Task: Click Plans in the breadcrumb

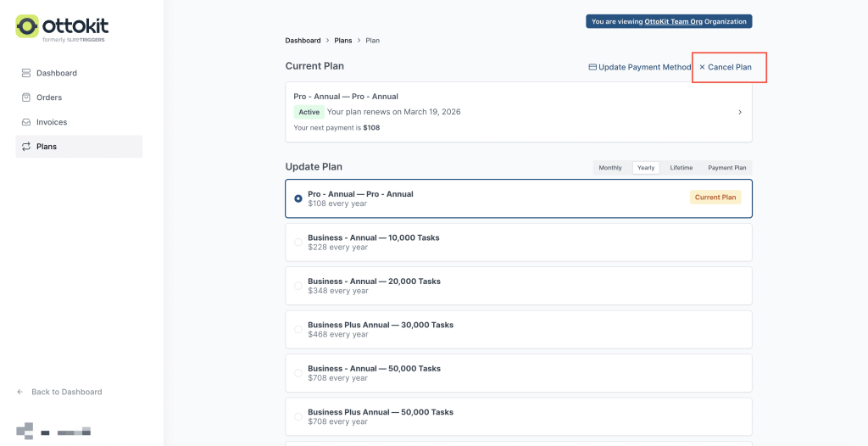Action: coord(343,41)
